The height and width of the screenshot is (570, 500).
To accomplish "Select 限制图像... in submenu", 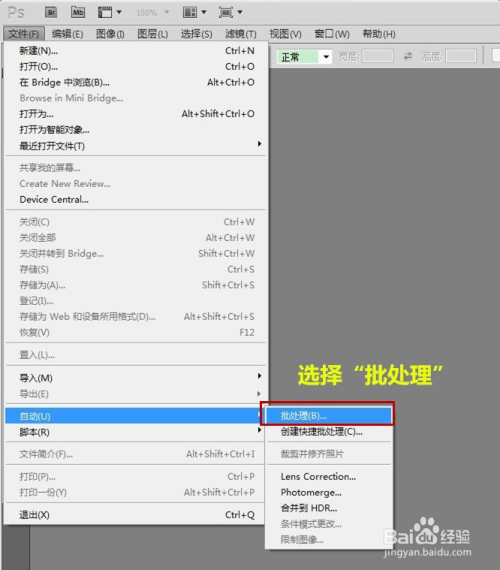I will pos(329,540).
